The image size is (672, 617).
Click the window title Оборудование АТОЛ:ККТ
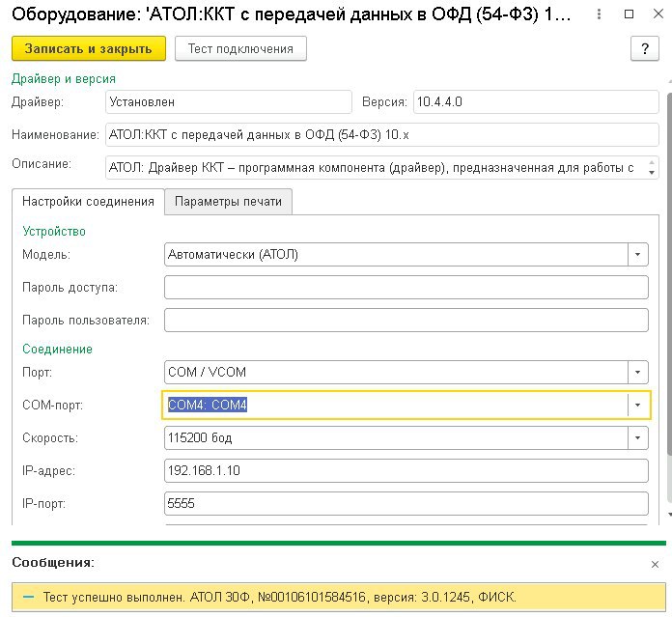click(x=292, y=14)
